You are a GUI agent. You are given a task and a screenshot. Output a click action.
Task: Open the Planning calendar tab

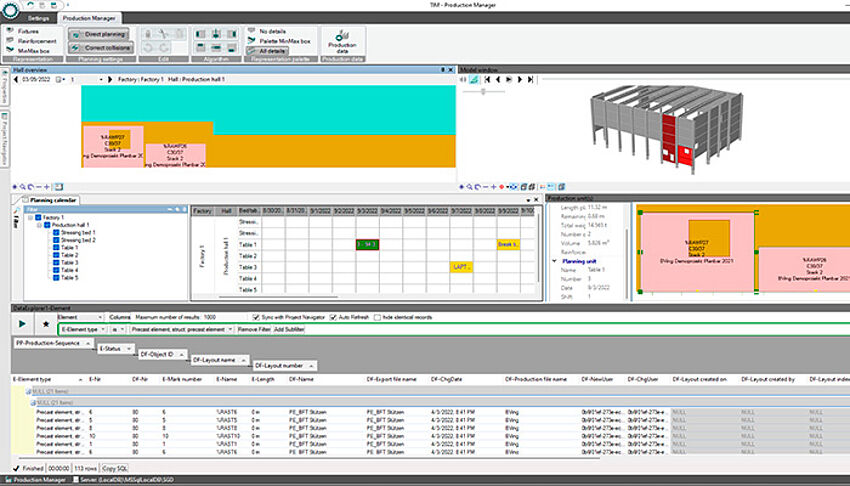51,200
